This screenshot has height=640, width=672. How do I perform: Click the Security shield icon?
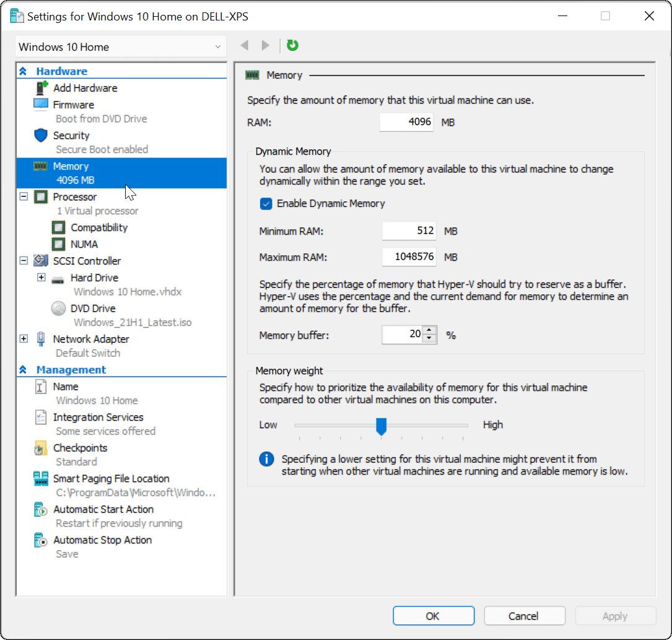[41, 135]
